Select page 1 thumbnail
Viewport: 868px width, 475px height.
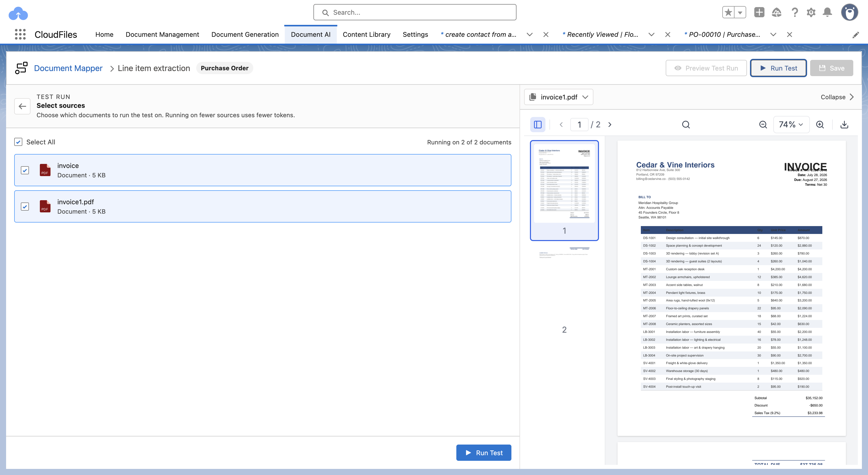pos(564,190)
